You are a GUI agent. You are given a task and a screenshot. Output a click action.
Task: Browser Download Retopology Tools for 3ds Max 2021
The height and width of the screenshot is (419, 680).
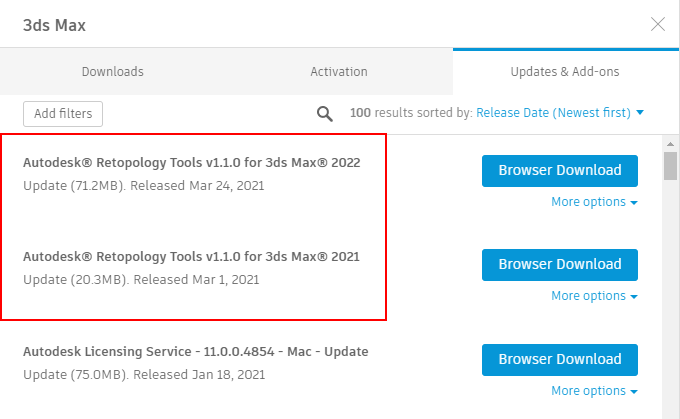[559, 265]
